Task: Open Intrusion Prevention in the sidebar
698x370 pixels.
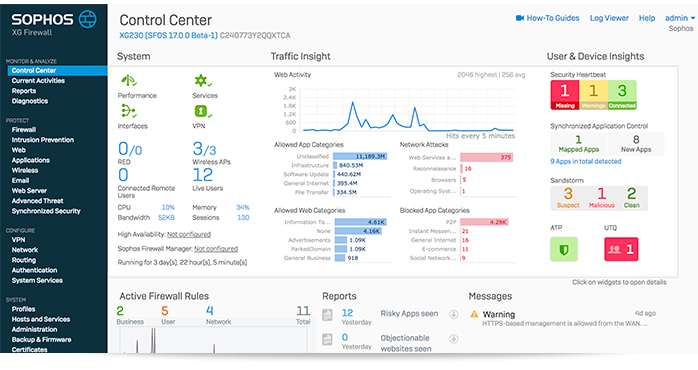Action: coord(43,140)
